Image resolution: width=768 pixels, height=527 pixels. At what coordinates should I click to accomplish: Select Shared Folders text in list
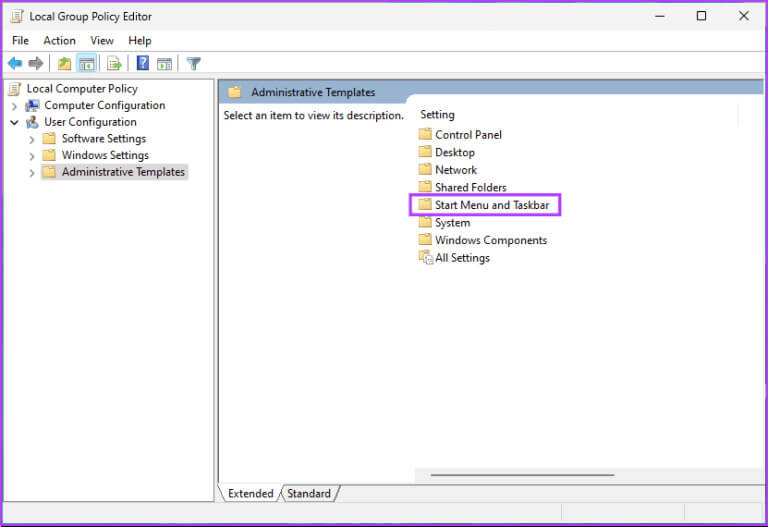point(471,188)
